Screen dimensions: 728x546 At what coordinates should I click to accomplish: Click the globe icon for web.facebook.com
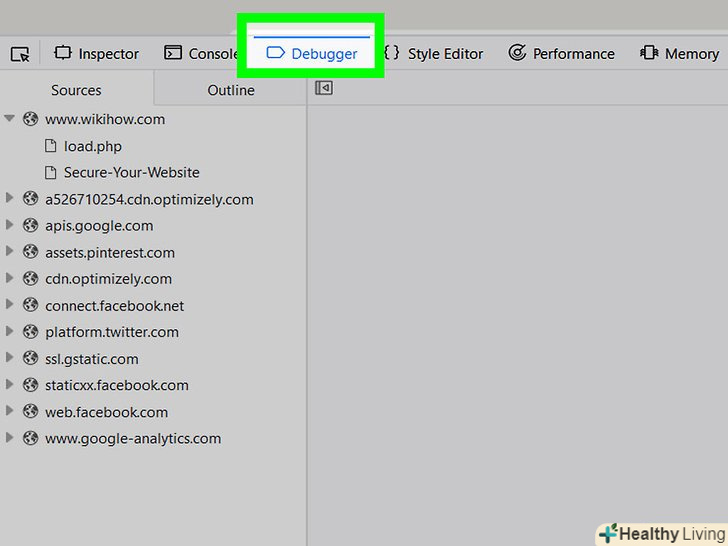31,411
